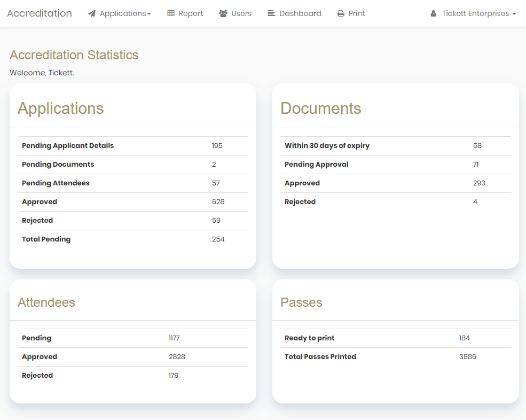The image size is (526, 420).
Task: Click the Attendees card heading
Action: click(46, 302)
